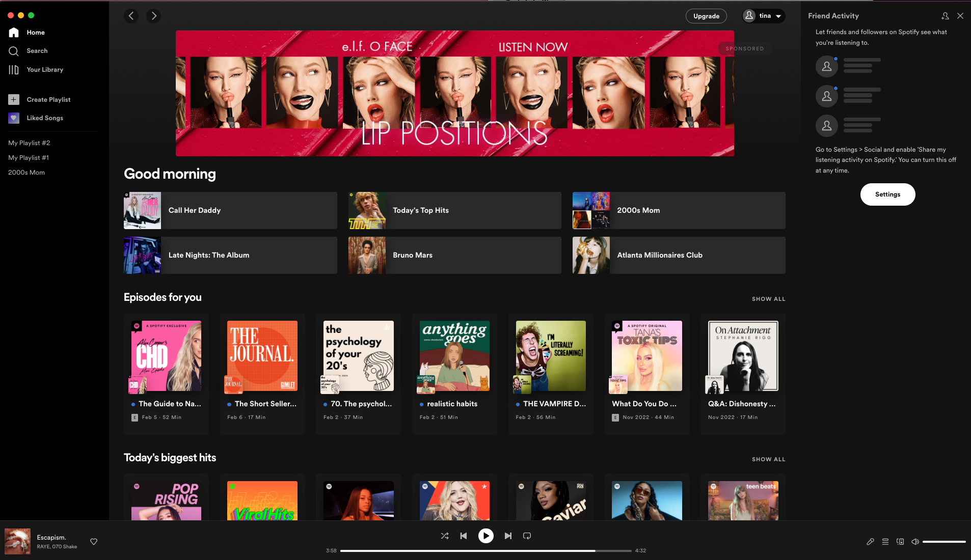The height and width of the screenshot is (560, 971).
Task: Open anything goes episode cover
Action: click(x=454, y=356)
